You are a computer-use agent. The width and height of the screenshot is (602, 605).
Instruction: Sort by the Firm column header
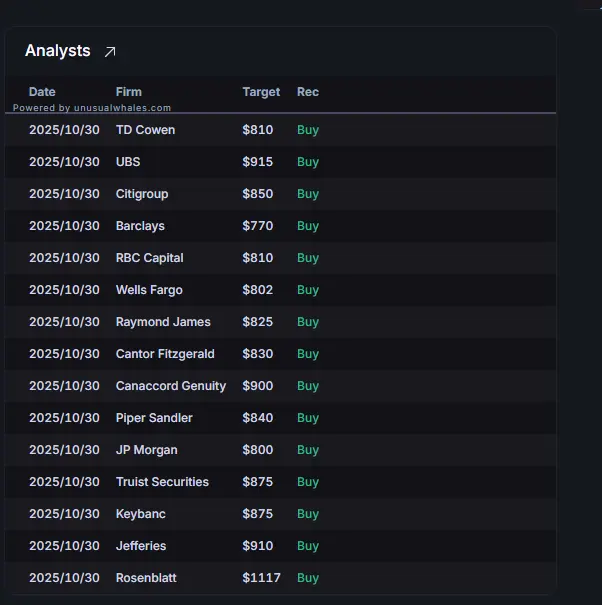(128, 92)
